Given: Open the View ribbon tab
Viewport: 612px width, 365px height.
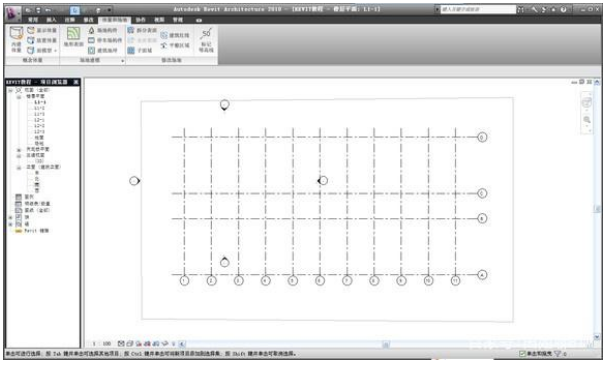Looking at the screenshot, I should 159,20.
